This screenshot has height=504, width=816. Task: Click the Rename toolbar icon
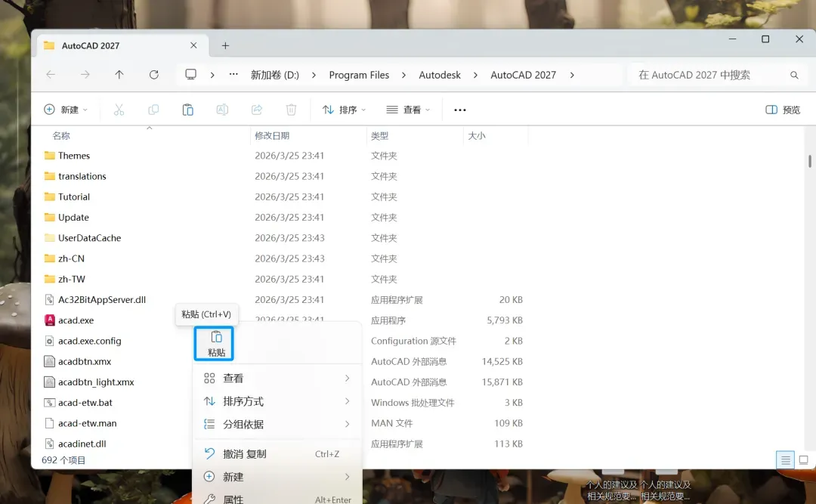[222, 110]
